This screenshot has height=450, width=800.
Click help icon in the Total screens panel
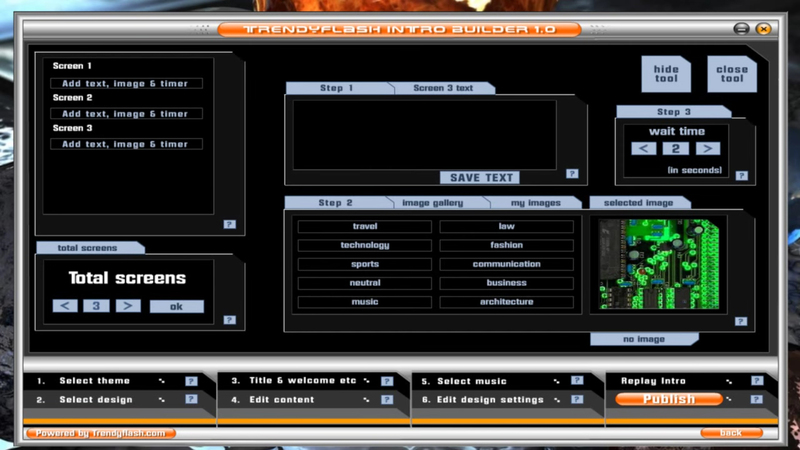(230, 320)
